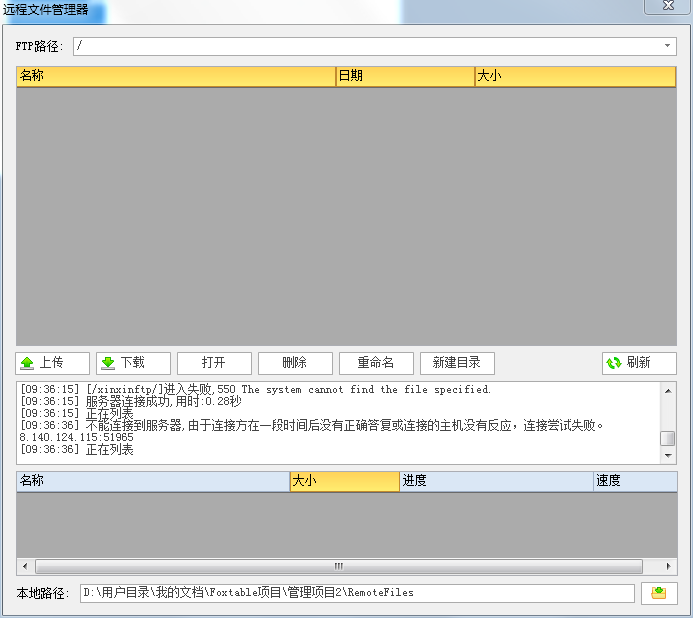
Task: Click the 下载 button label
Action: tap(133, 362)
